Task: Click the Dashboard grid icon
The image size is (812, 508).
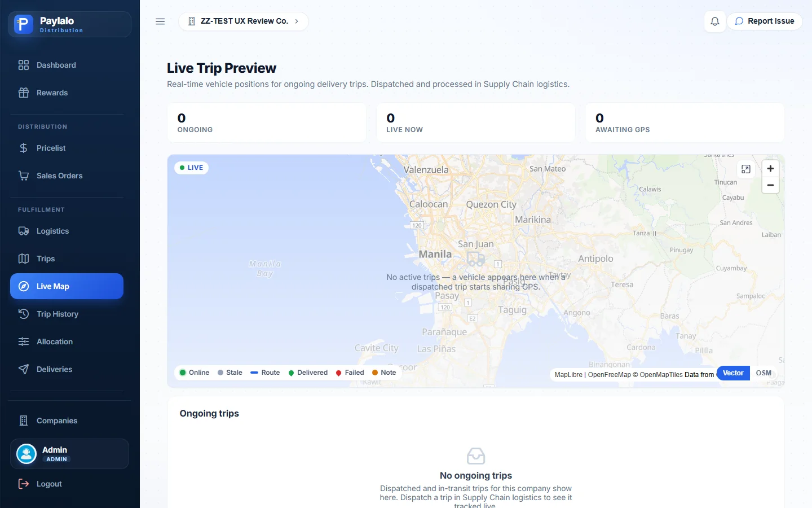Action: click(24, 65)
